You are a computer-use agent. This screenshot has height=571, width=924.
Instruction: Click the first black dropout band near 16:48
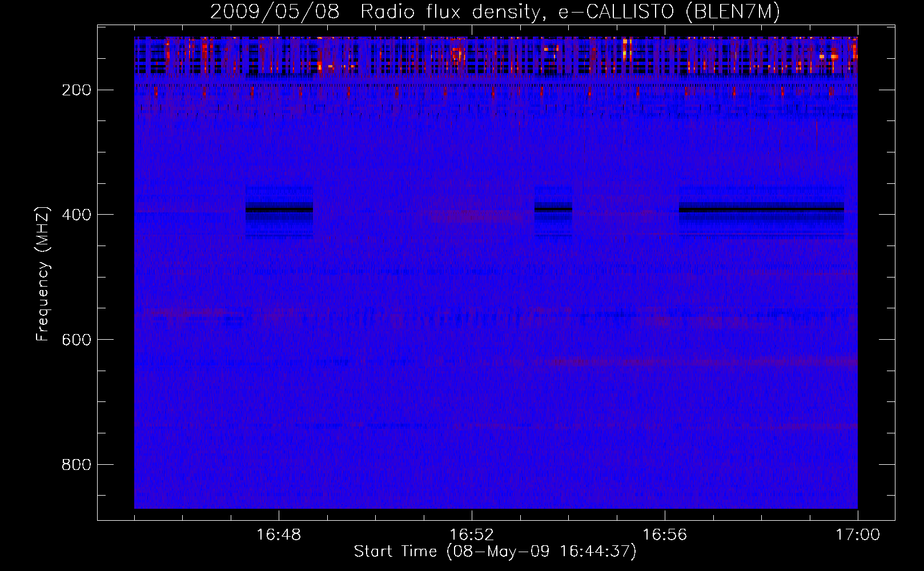[x=279, y=210]
